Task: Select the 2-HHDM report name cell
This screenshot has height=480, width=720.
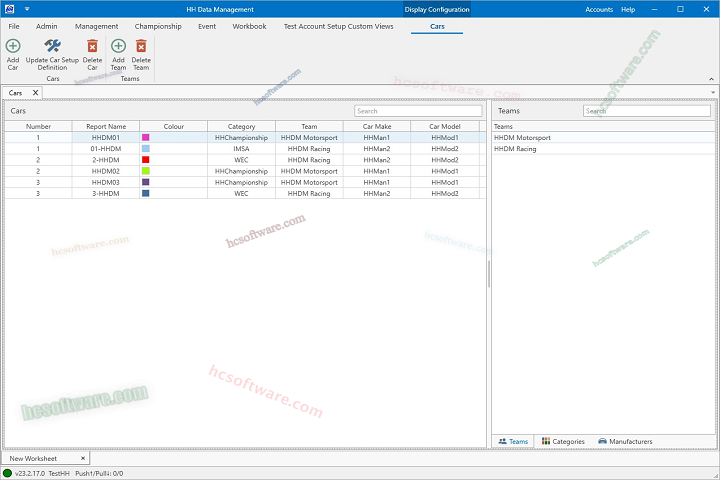Action: click(x=106, y=160)
